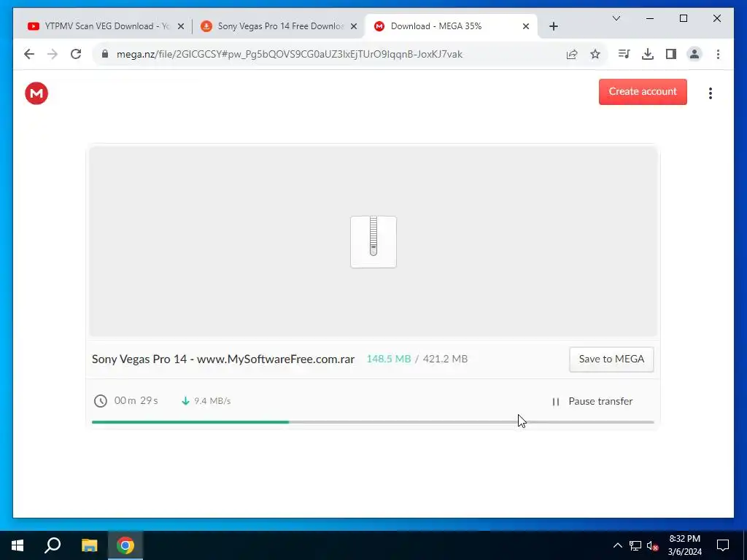Bookmark this page with the star icon
The image size is (747, 560).
coord(595,54)
